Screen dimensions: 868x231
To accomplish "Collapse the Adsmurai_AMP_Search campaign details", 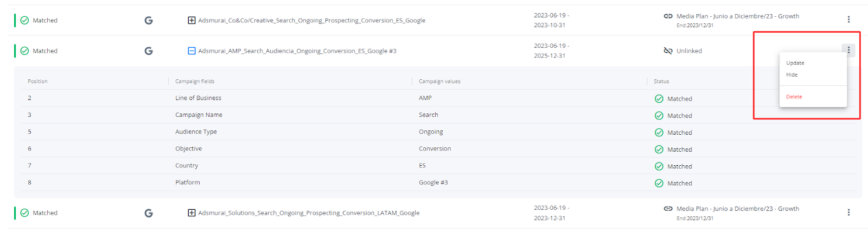I will pos(192,51).
